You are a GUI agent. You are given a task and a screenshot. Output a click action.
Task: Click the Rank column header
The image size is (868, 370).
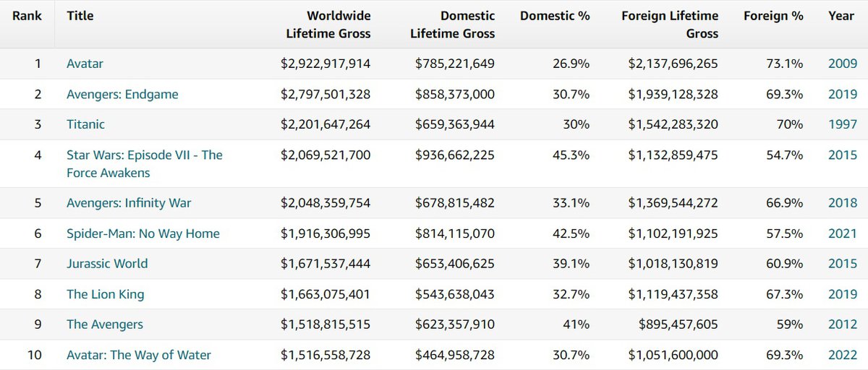[x=27, y=16]
